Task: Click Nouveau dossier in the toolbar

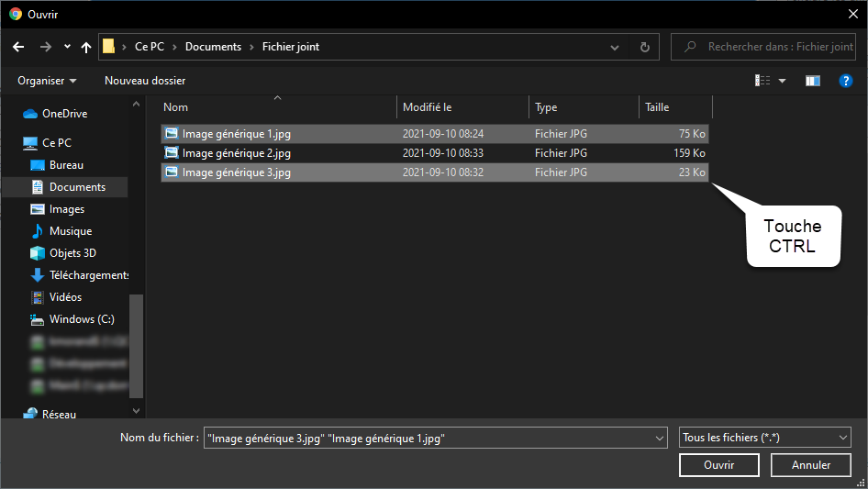Action: tap(145, 81)
